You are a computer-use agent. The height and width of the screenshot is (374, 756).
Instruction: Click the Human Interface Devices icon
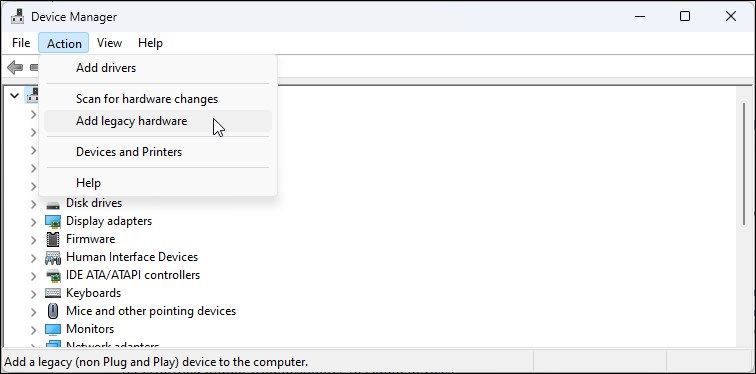click(53, 257)
